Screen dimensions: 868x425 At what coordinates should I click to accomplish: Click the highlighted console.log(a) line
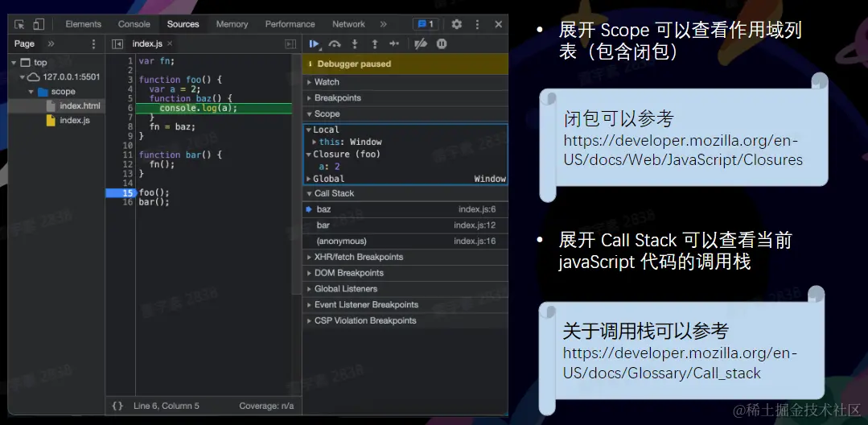[x=214, y=108]
